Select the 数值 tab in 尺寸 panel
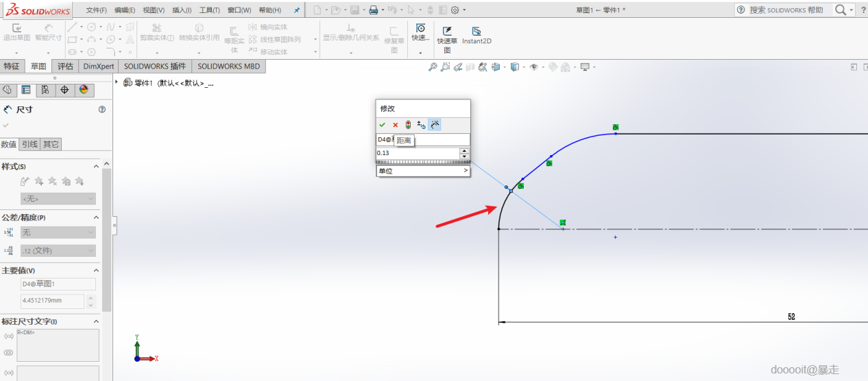 coord(10,144)
